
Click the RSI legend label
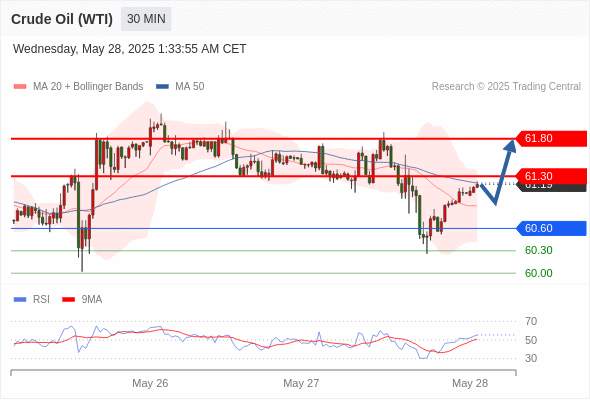(x=41, y=300)
